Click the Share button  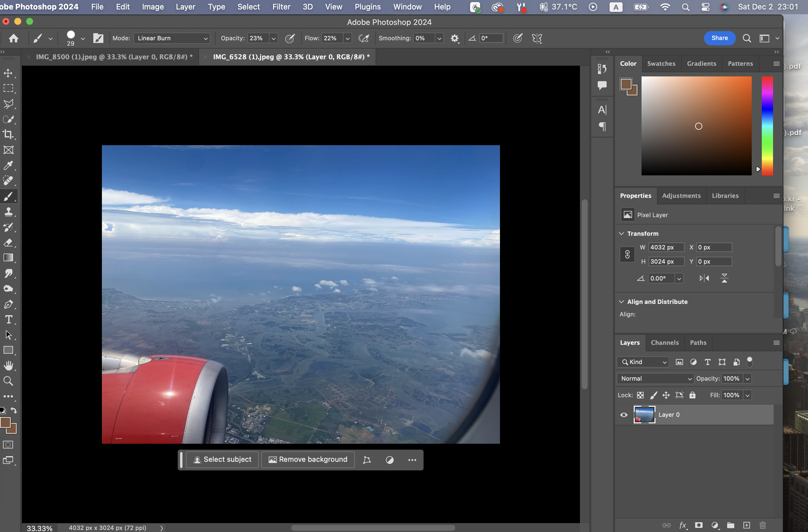pyautogui.click(x=719, y=38)
